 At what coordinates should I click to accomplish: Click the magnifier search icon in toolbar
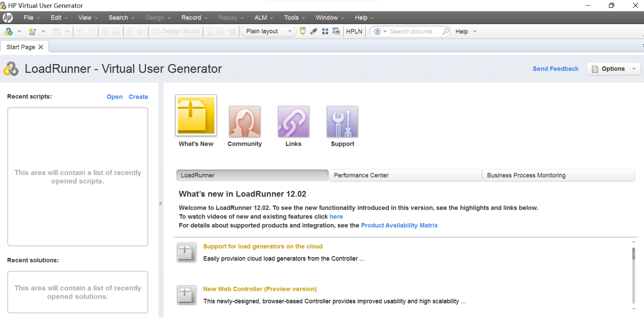(446, 31)
